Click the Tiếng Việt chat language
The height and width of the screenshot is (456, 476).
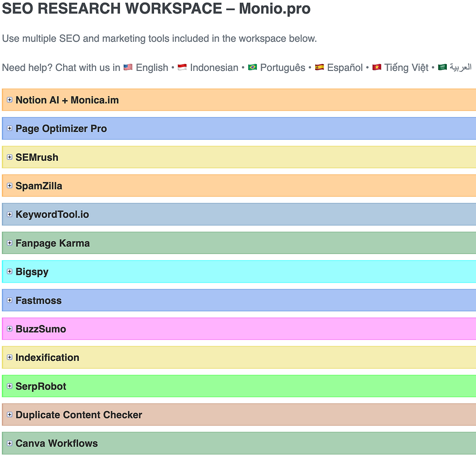click(406, 68)
